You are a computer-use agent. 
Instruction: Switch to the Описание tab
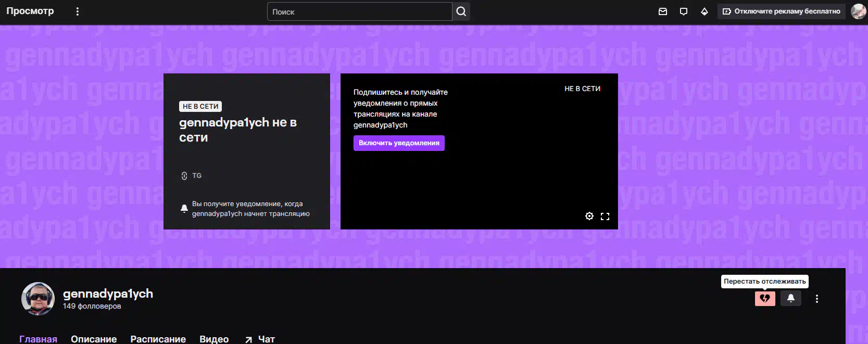(94, 339)
